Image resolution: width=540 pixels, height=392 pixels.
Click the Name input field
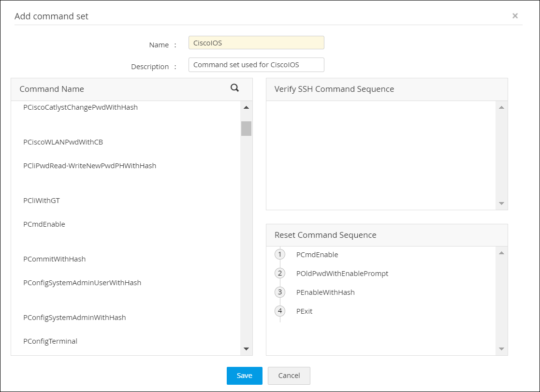tap(256, 43)
